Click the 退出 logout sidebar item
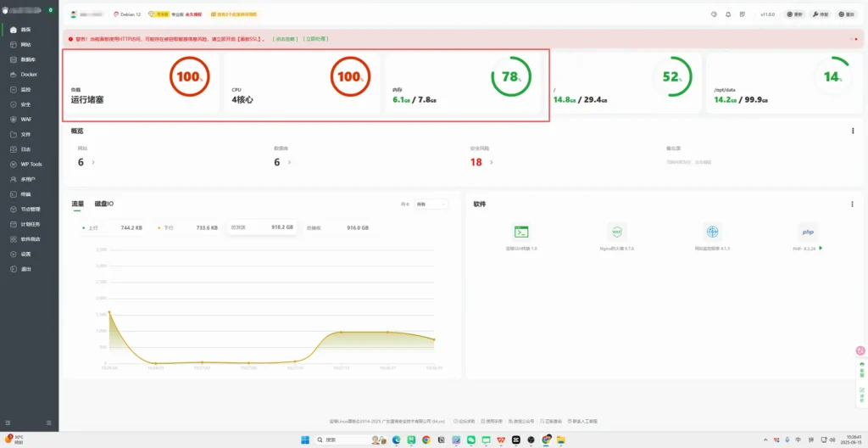The height and width of the screenshot is (448, 868). 29,269
